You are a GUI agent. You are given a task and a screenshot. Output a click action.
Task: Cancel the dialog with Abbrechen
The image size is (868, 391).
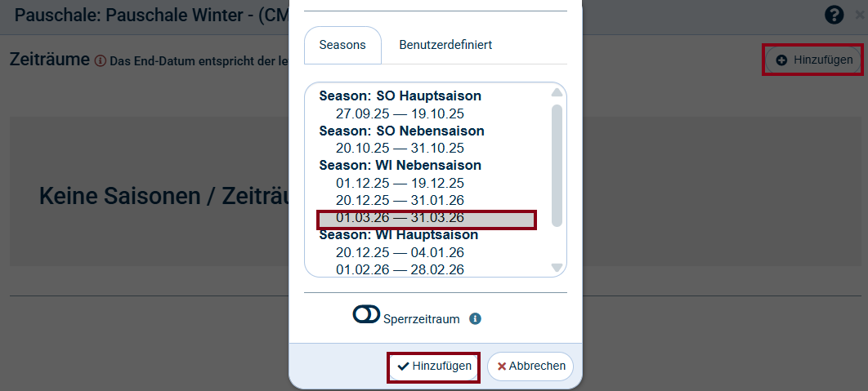point(531,367)
